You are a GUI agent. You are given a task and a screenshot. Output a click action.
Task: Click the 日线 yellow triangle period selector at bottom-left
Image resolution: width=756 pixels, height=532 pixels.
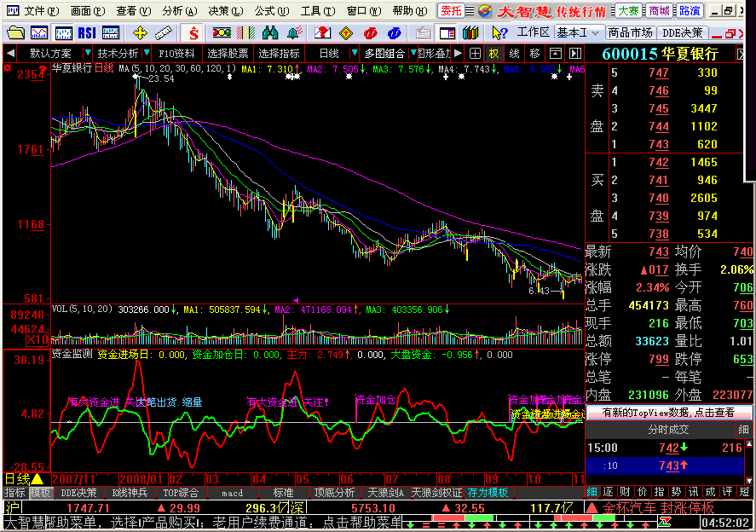tap(24, 479)
